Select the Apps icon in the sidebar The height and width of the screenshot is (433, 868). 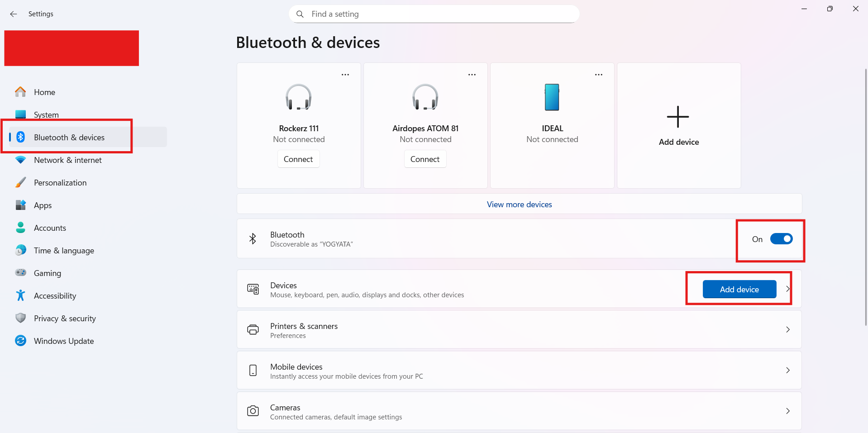[x=20, y=205]
